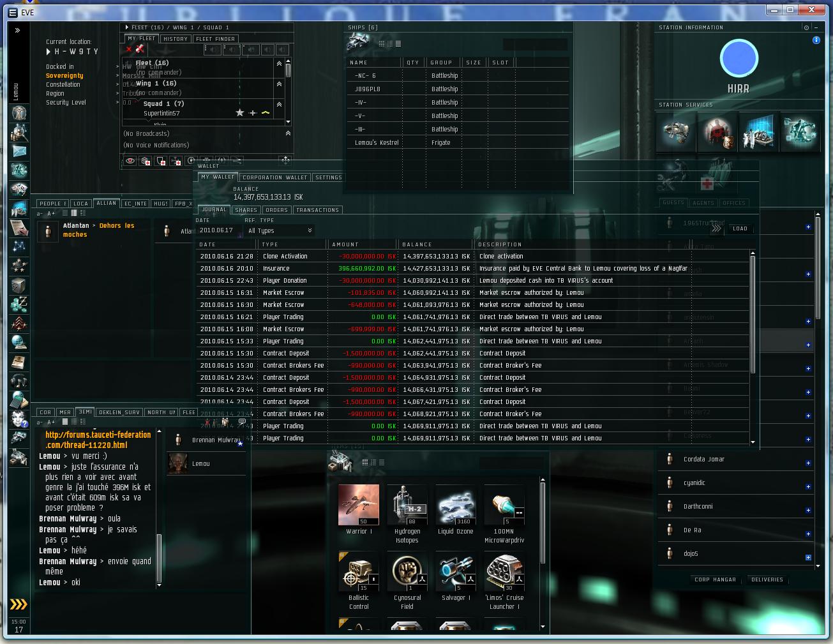Open the factory station service icon
The width and height of the screenshot is (833, 644).
tap(758, 131)
